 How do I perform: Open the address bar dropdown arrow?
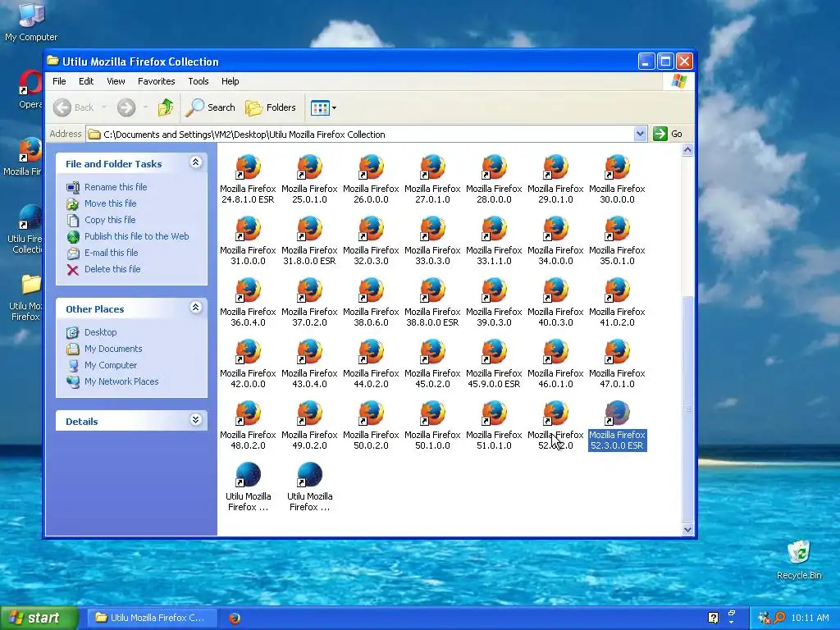click(x=640, y=134)
